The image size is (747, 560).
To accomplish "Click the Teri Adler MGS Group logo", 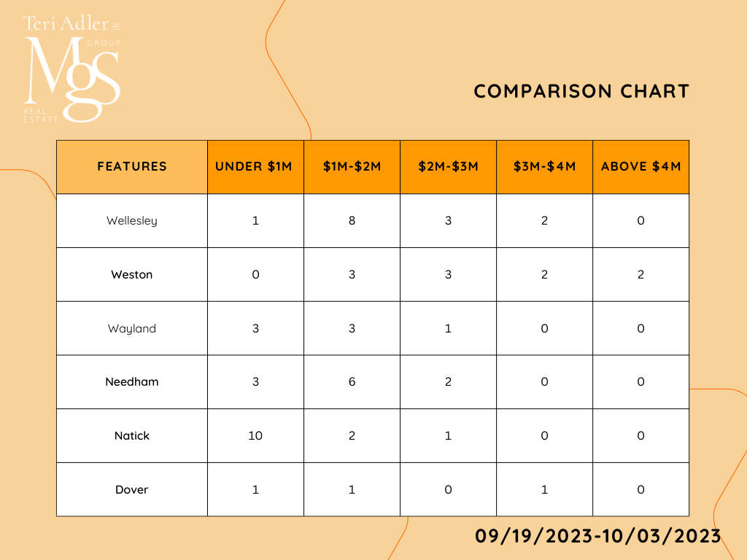I will pos(71,69).
